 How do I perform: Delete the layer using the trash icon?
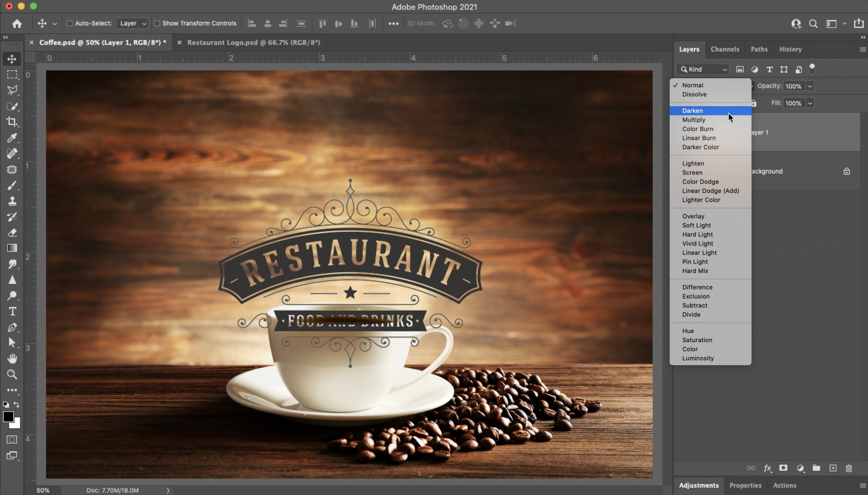tap(848, 468)
